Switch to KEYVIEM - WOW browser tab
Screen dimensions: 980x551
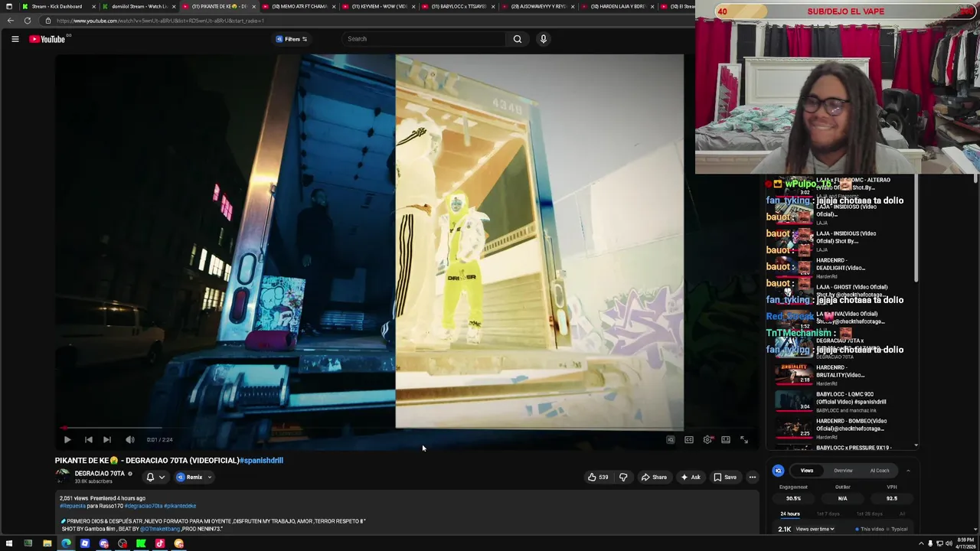(379, 6)
